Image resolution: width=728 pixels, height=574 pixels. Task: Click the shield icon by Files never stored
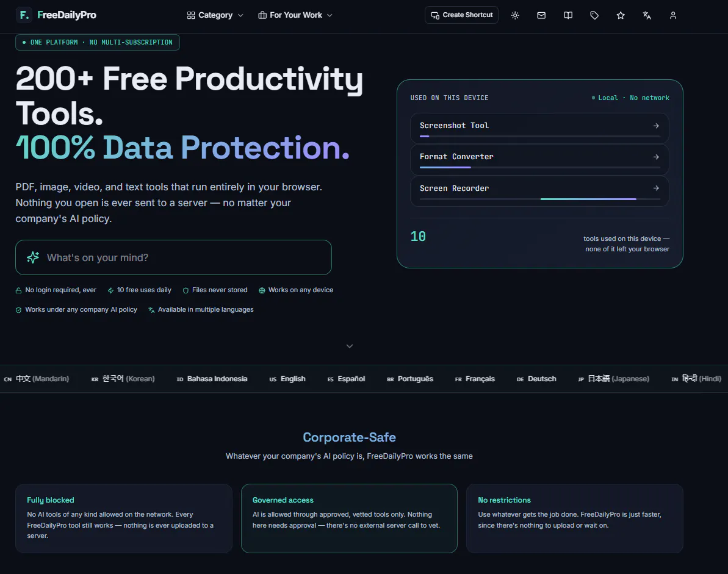186,290
